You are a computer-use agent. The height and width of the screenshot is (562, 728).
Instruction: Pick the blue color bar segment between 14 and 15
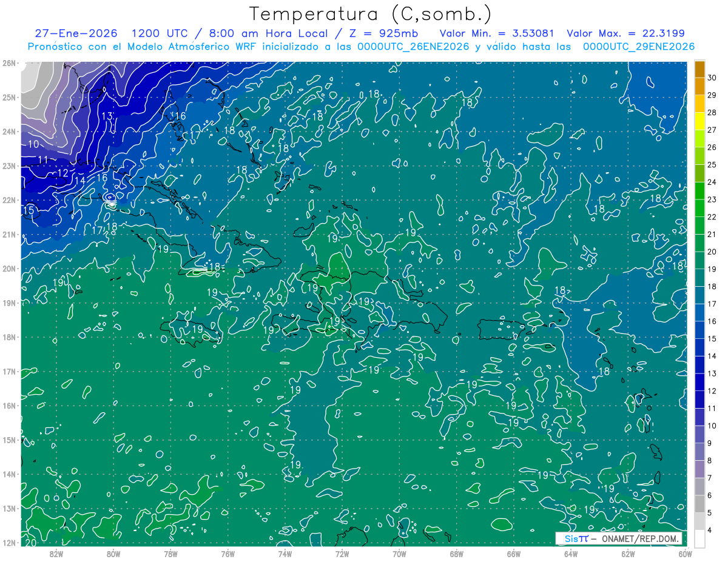[x=699, y=347]
